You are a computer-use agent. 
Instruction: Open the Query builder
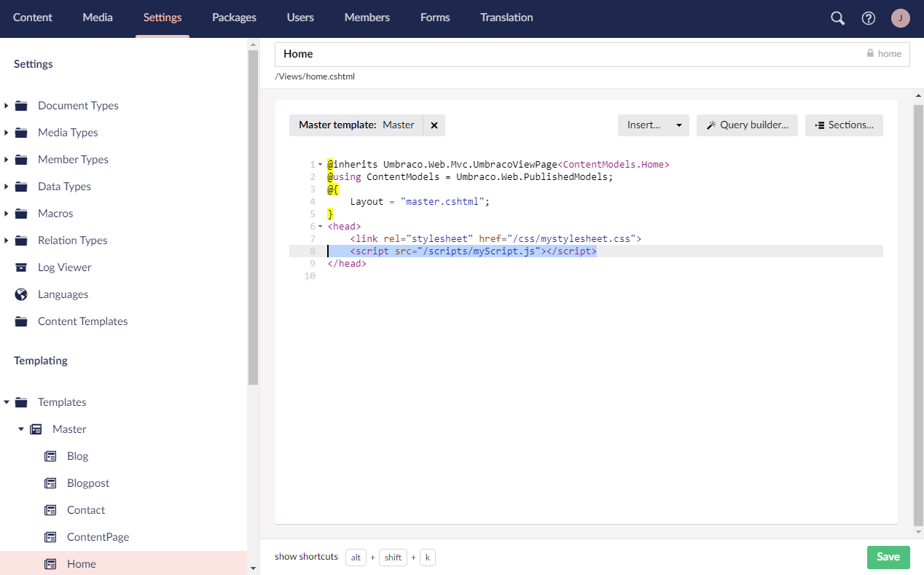[x=747, y=125]
